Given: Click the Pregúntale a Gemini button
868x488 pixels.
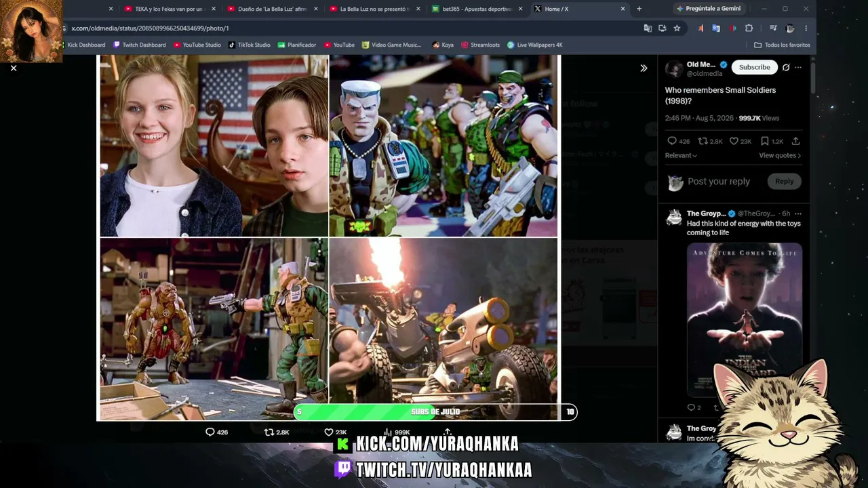Looking at the screenshot, I should point(709,9).
